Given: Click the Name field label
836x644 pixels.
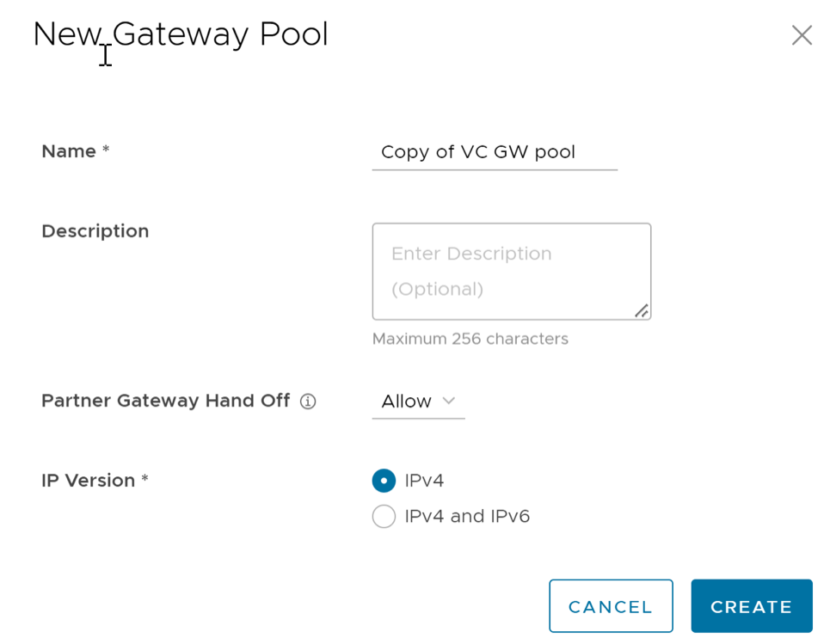Looking at the screenshot, I should pyautogui.click(x=69, y=151).
